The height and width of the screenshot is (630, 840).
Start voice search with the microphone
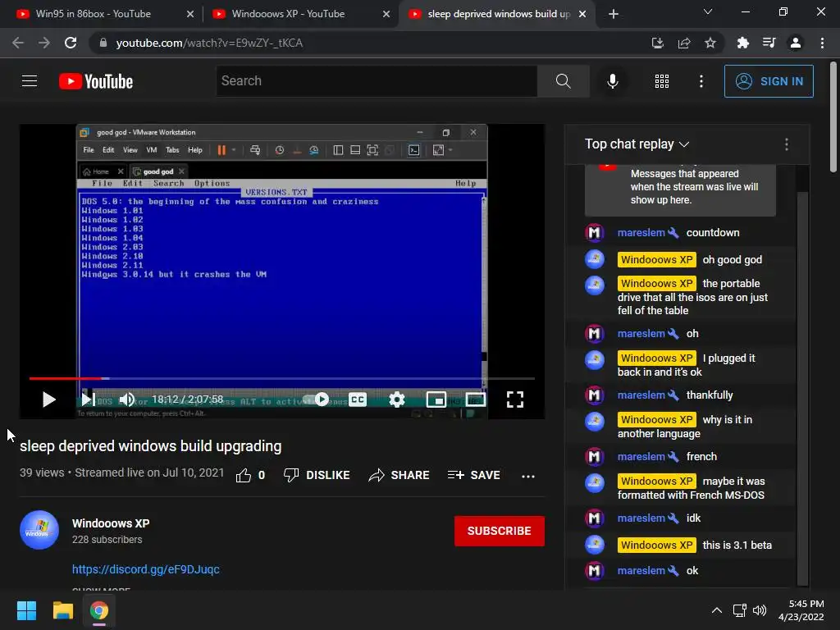pos(613,81)
